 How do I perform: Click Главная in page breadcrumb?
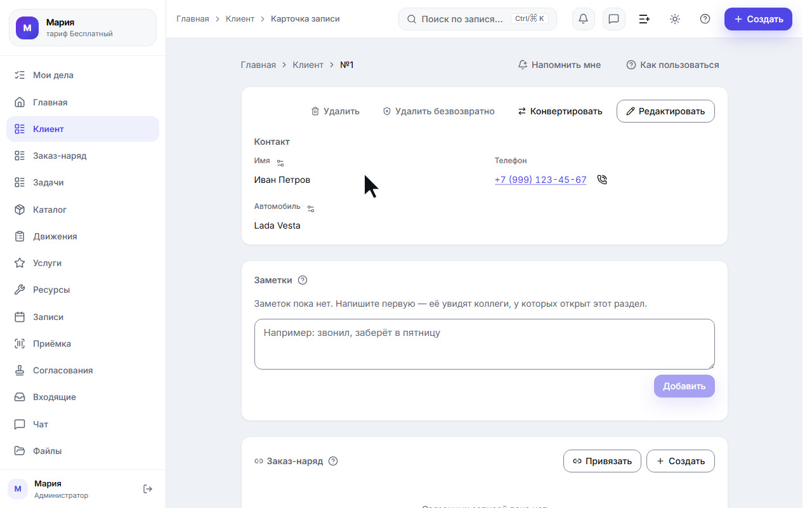coord(258,65)
